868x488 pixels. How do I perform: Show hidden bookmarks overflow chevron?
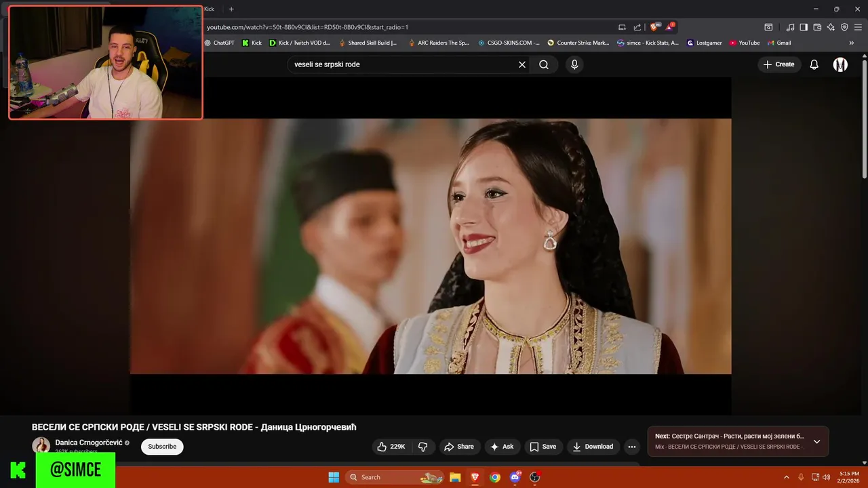(852, 43)
